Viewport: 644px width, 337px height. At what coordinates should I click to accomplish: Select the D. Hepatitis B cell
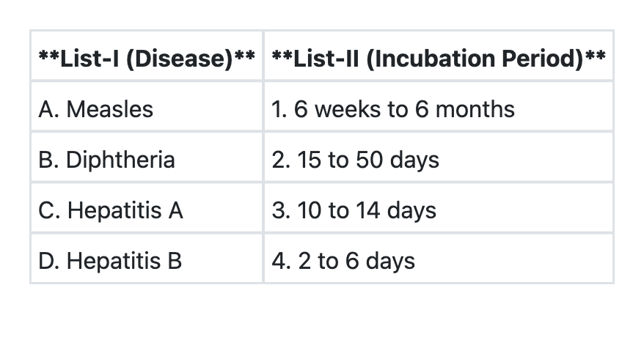pos(147,261)
